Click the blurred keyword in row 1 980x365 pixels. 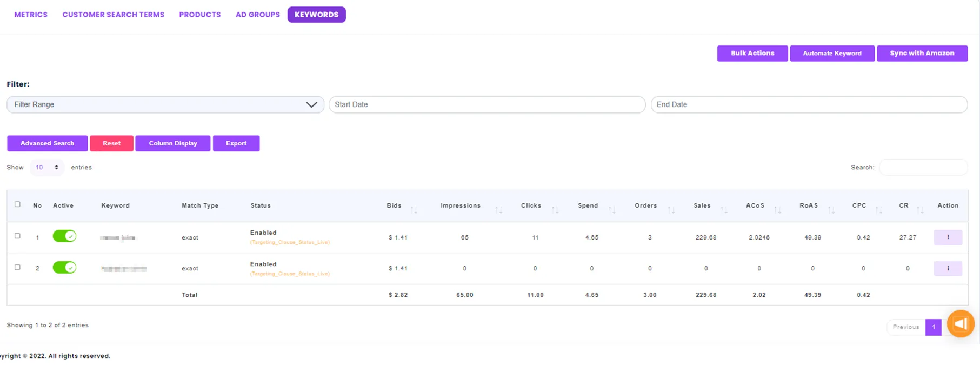(118, 238)
